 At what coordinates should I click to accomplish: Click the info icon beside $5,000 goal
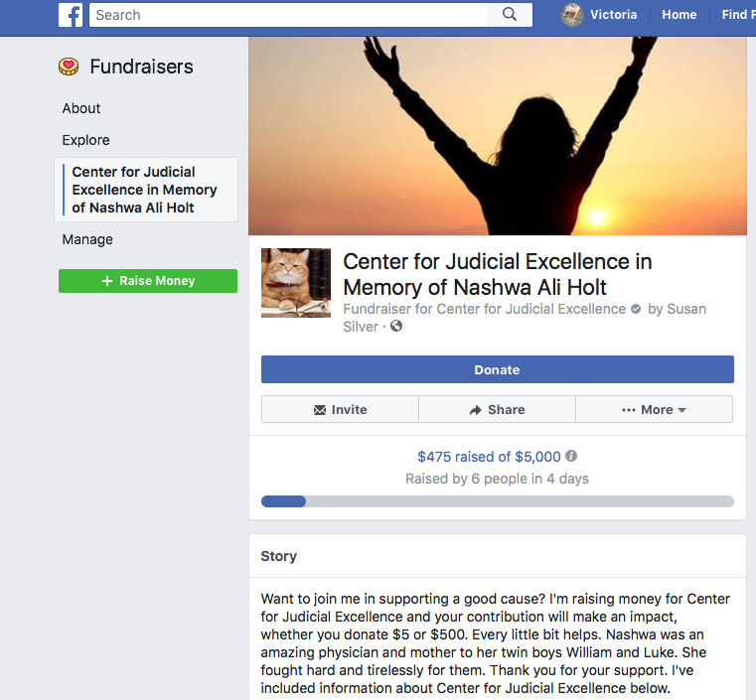click(x=571, y=456)
